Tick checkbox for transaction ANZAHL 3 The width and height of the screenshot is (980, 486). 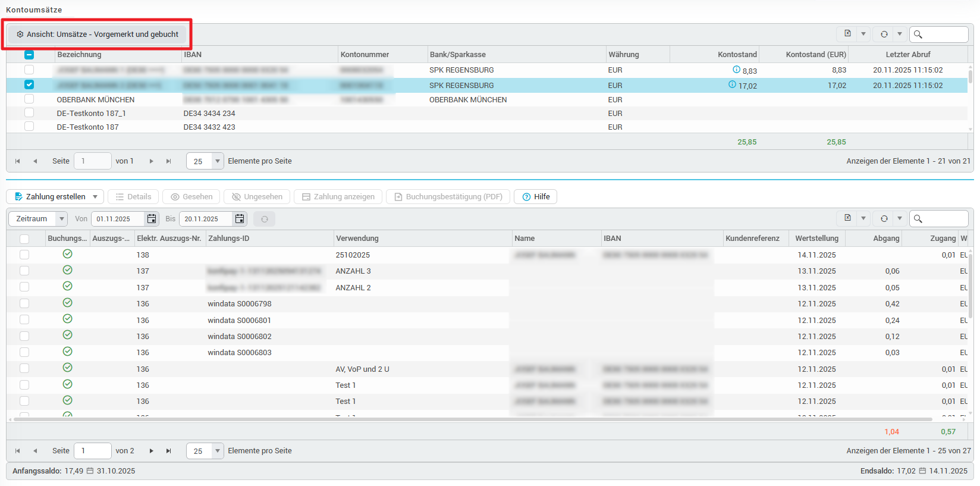click(24, 271)
